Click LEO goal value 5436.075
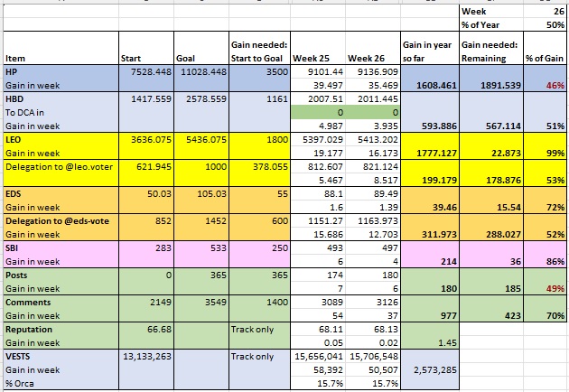 coord(201,139)
